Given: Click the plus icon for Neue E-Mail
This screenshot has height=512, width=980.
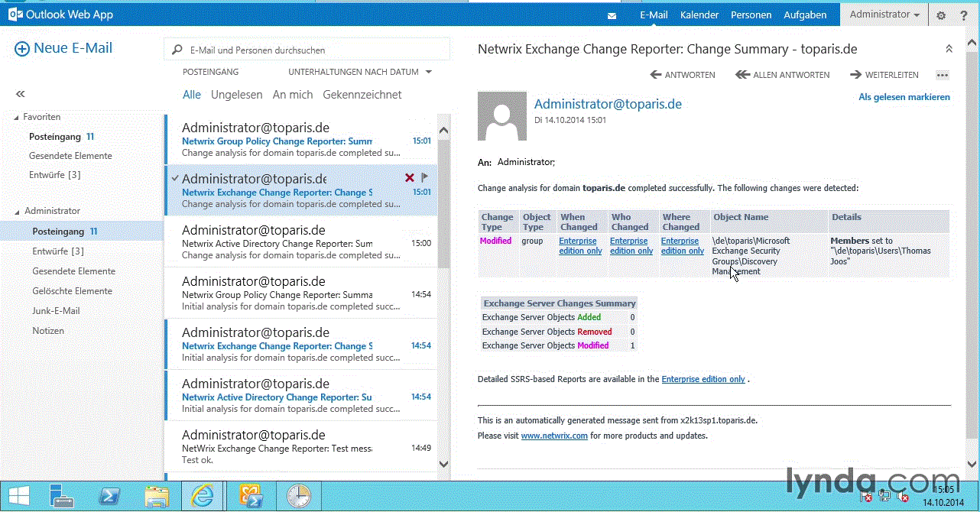Looking at the screenshot, I should click(22, 49).
